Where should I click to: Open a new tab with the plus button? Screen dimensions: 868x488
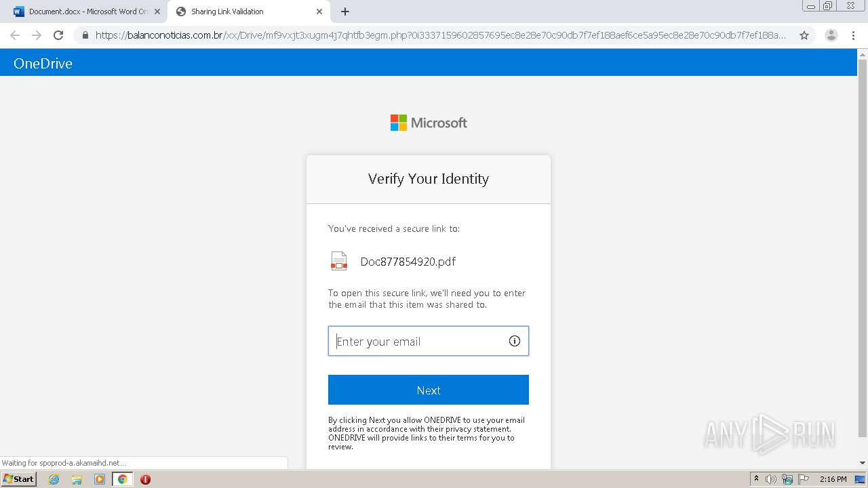[345, 12]
